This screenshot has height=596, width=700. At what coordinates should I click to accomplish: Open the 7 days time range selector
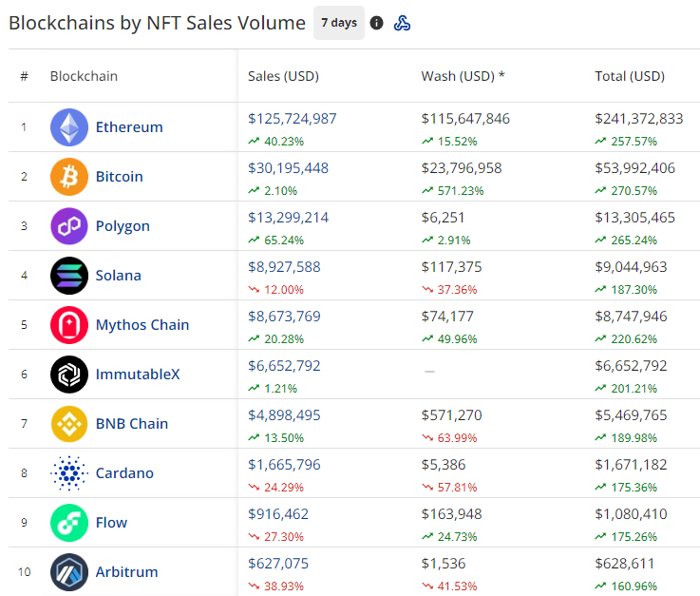(x=338, y=23)
